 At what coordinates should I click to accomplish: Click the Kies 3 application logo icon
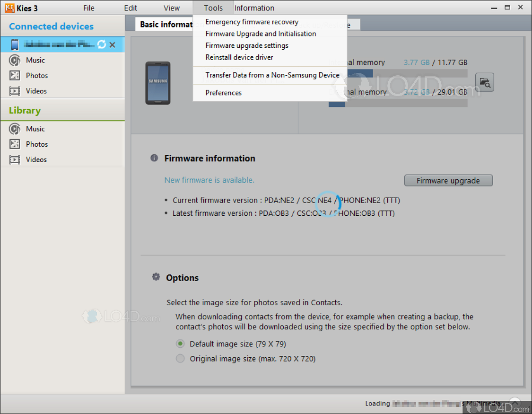(9, 8)
